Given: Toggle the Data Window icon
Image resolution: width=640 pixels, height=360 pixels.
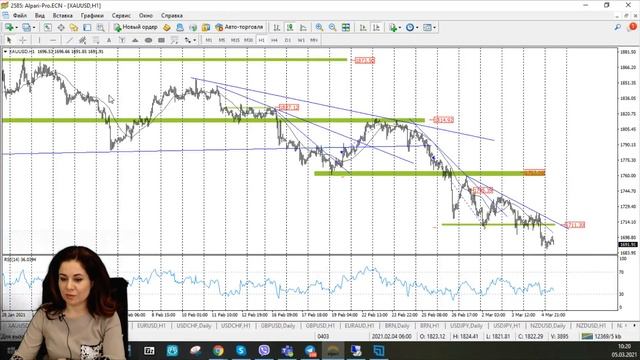Looking at the screenshot, I should coord(61,27).
